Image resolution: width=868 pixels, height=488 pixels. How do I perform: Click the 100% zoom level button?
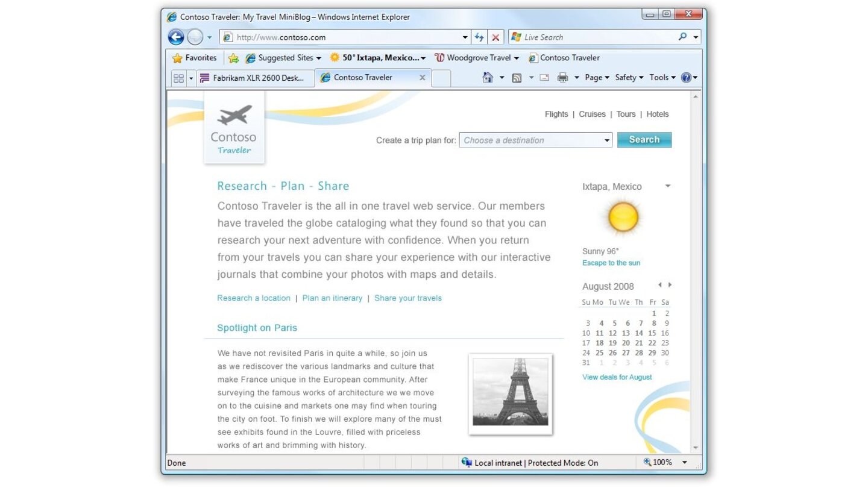click(x=658, y=463)
